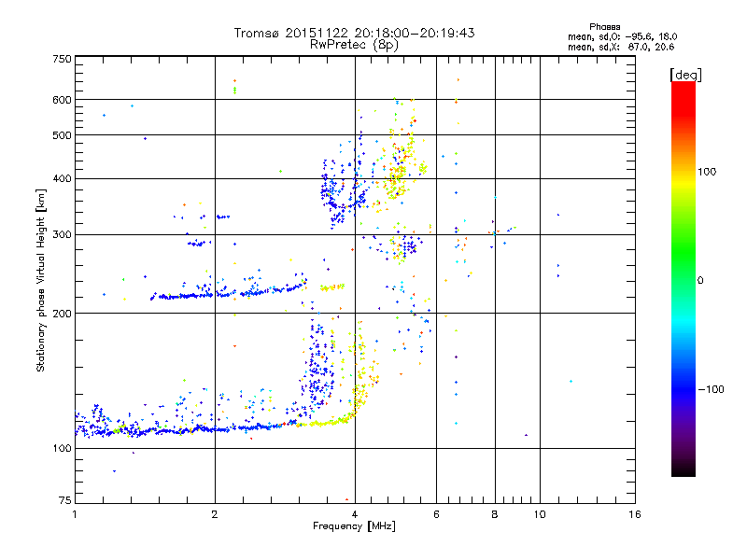Click the colorbar tick label '100'
Image resolution: width=747 pixels, height=560 pixels.
click(707, 172)
